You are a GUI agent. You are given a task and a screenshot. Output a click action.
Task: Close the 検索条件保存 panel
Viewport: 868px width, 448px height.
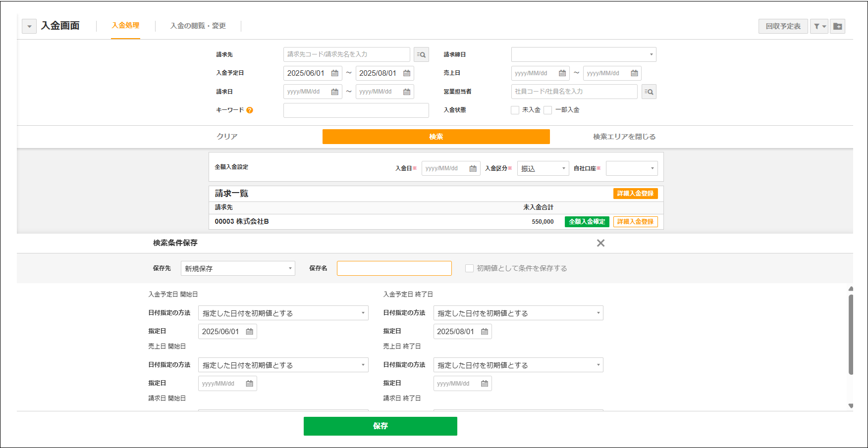[x=600, y=243]
